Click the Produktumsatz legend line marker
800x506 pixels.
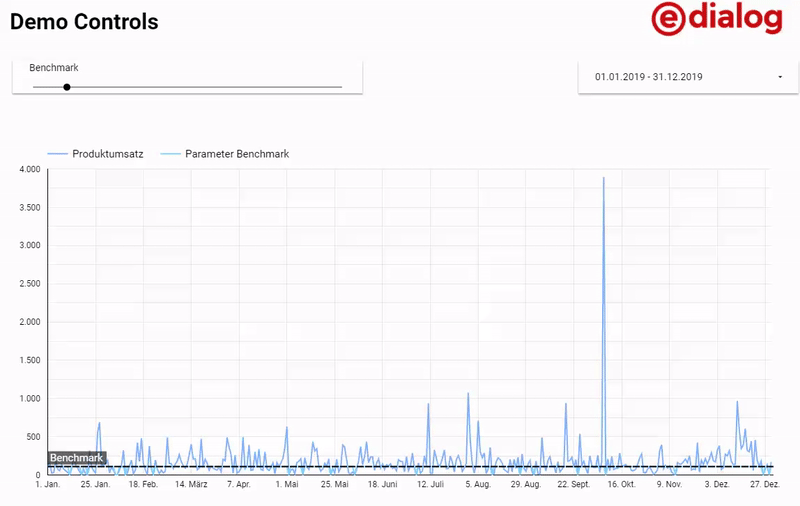click(x=58, y=154)
